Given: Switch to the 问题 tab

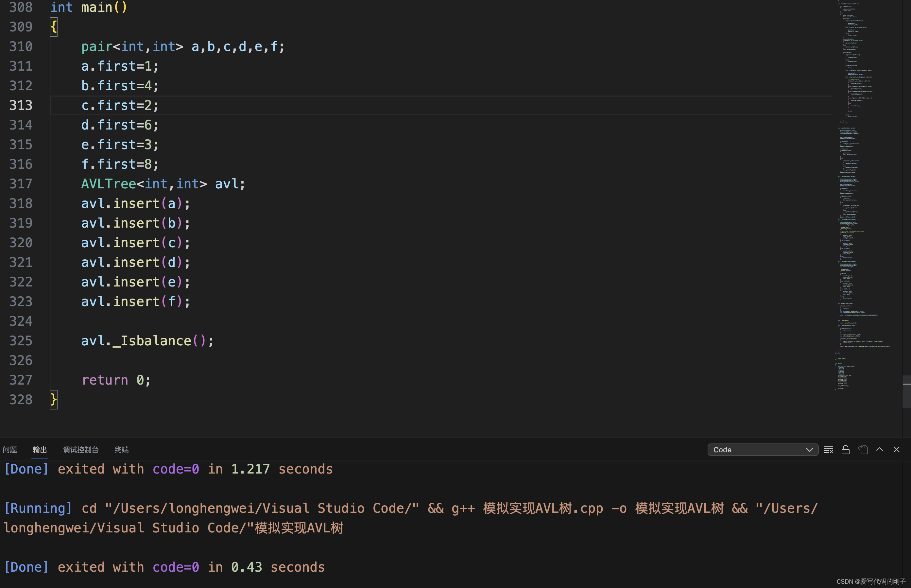Looking at the screenshot, I should (10, 450).
